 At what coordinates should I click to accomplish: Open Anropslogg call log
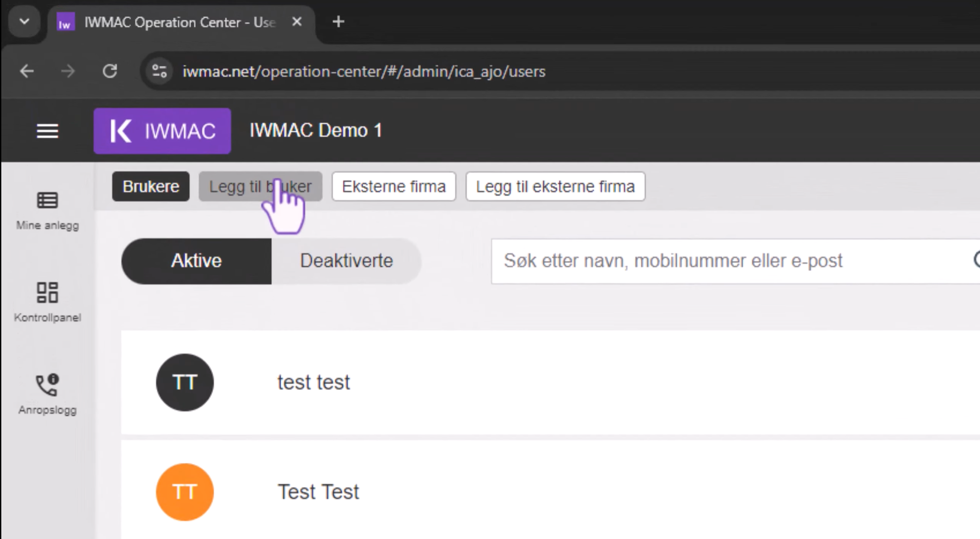(x=47, y=395)
